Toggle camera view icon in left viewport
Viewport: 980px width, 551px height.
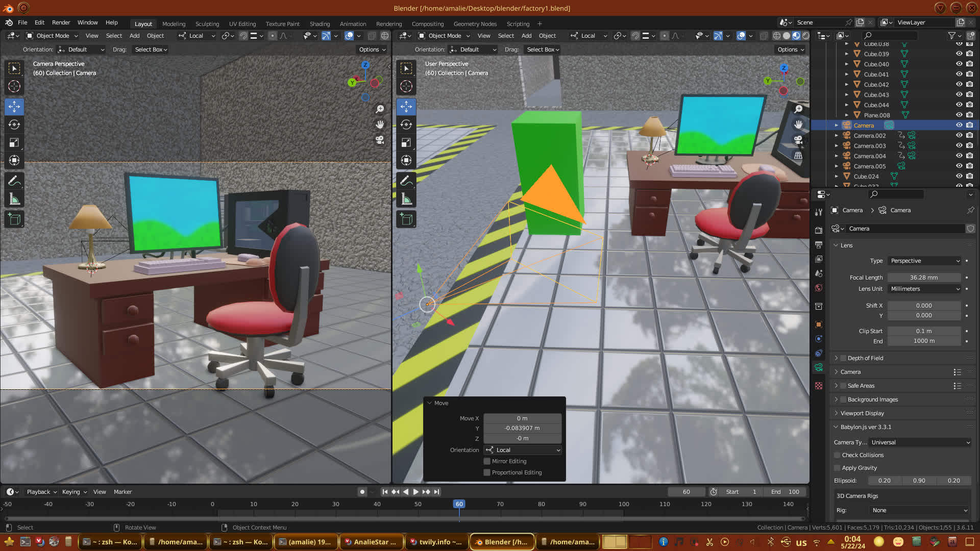[x=380, y=140]
